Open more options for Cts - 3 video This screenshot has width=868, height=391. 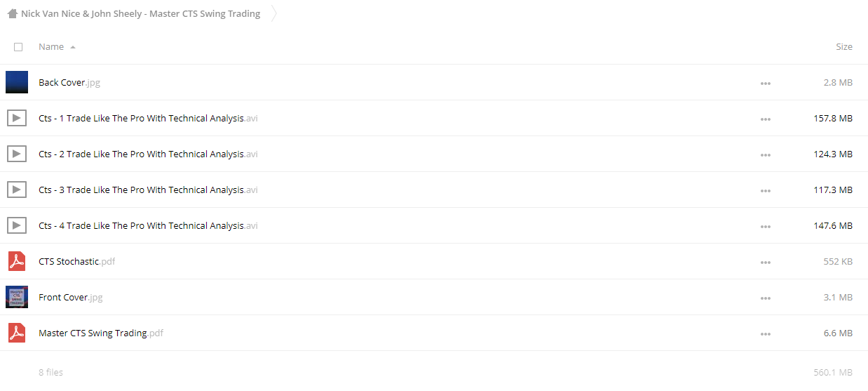[x=765, y=190]
